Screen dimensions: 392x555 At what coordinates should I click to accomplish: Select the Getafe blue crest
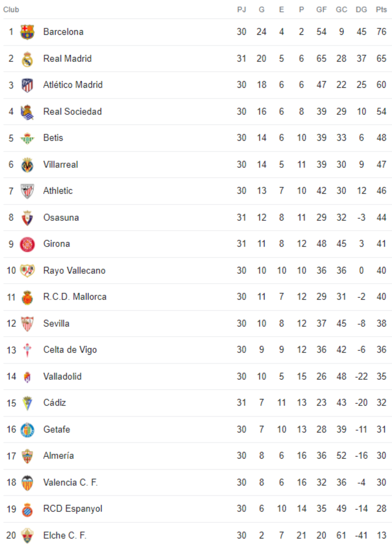pos(27,430)
